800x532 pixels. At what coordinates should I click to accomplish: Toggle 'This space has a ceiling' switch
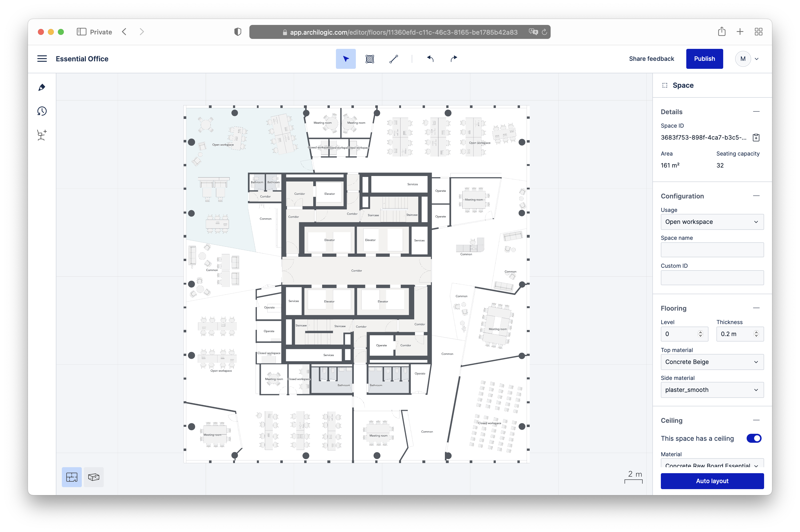[x=754, y=438]
